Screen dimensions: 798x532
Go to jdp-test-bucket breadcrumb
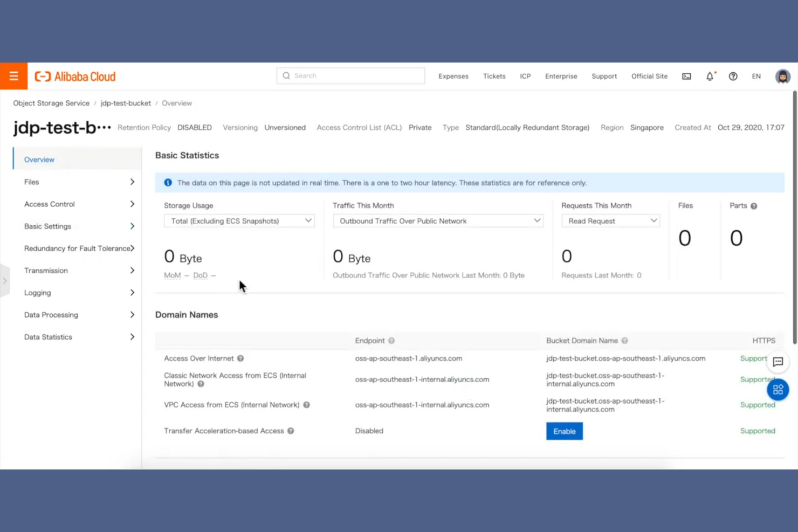point(126,103)
